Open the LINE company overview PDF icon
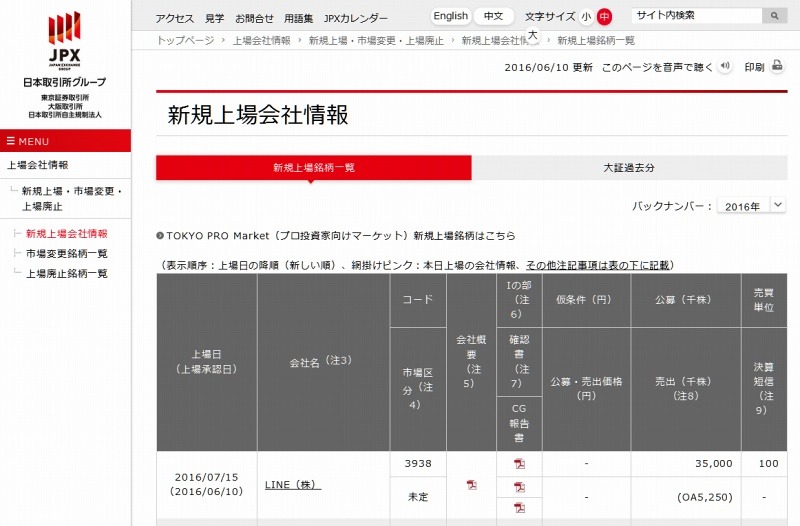The height and width of the screenshot is (526, 800). 471,485
